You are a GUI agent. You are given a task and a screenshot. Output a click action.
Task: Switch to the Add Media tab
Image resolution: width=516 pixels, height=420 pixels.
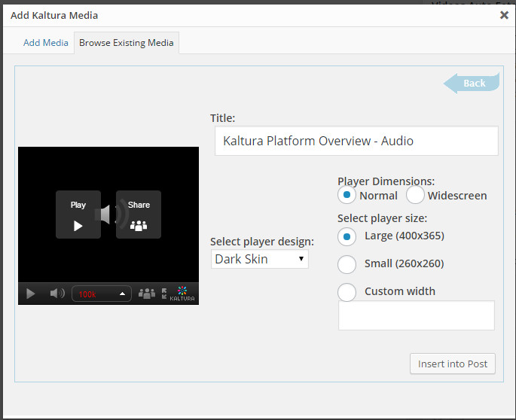tap(46, 43)
